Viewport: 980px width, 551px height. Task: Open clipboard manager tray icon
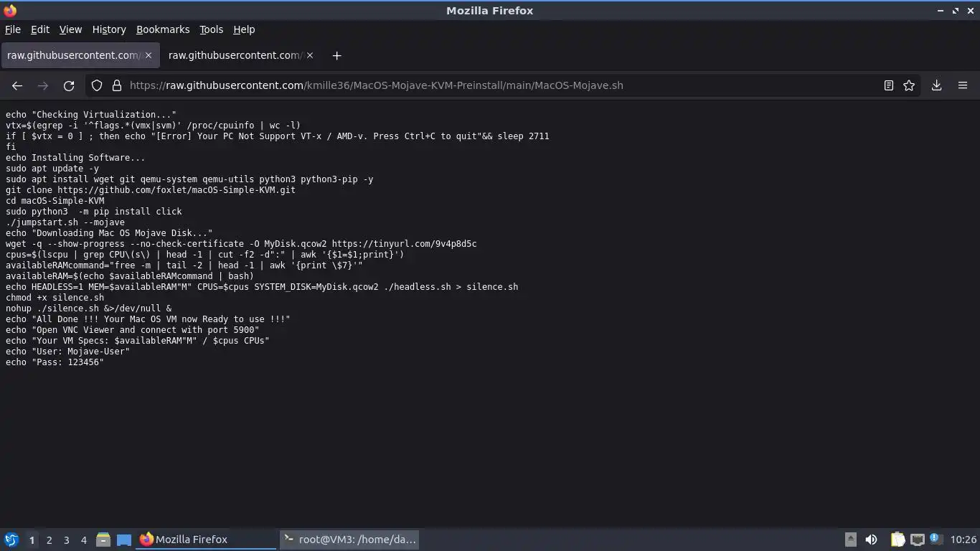coord(897,540)
